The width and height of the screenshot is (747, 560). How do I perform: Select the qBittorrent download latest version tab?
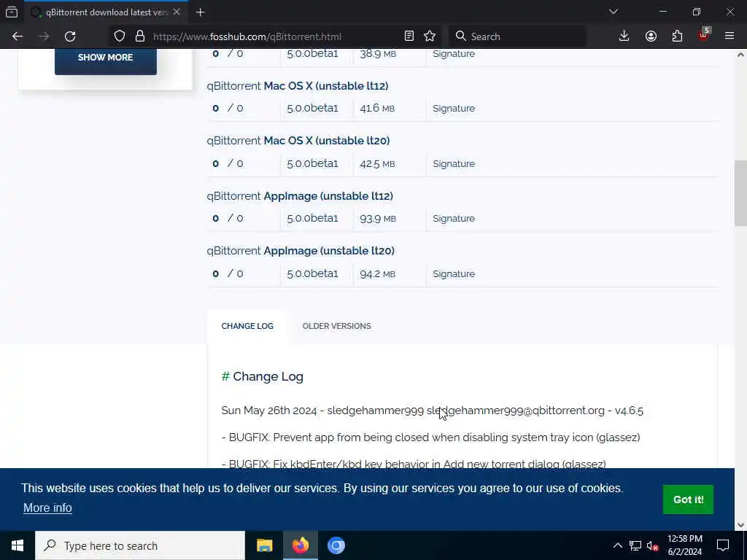pos(106,12)
